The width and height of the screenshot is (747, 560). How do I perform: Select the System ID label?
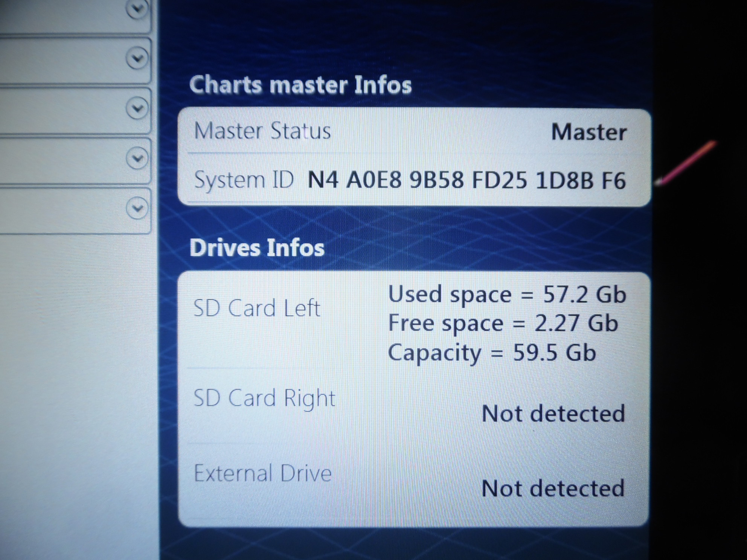(x=243, y=180)
